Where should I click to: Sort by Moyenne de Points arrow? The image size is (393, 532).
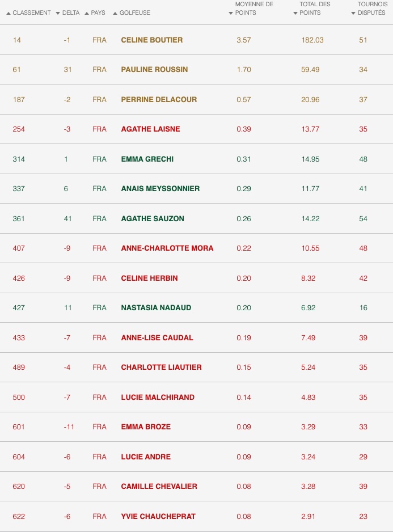point(231,13)
